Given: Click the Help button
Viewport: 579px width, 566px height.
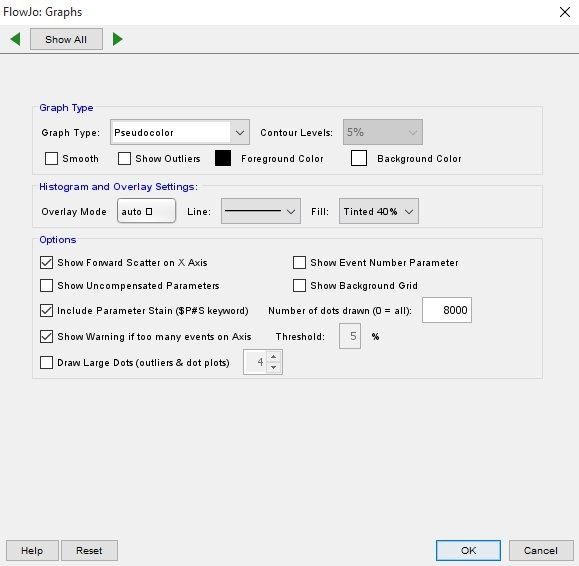Looking at the screenshot, I should pos(32,550).
